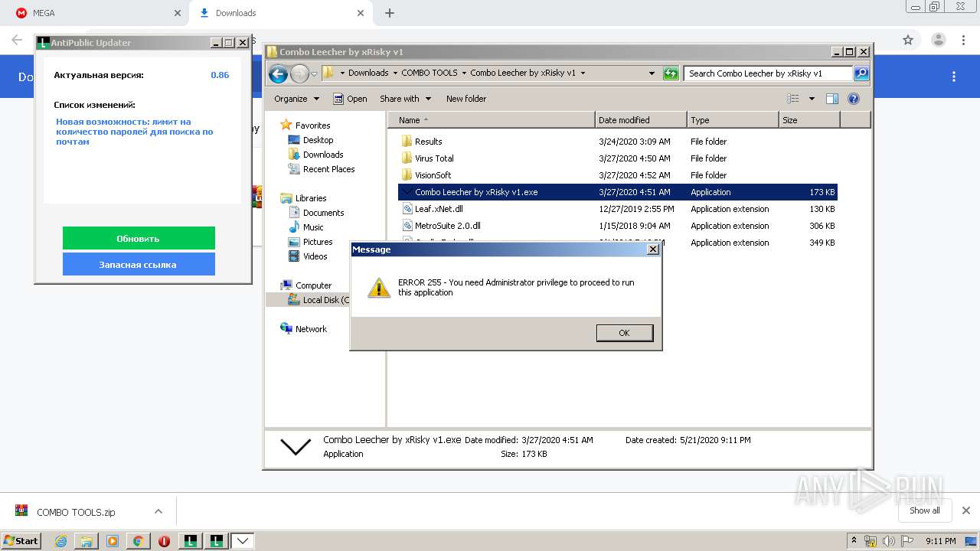This screenshot has height=551, width=980.
Task: Click the green Обновить button
Action: [139, 238]
